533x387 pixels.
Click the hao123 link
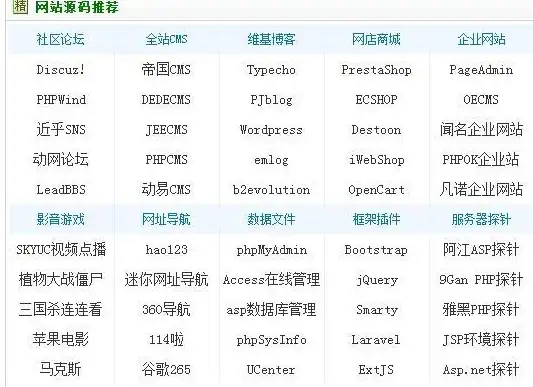tap(167, 250)
